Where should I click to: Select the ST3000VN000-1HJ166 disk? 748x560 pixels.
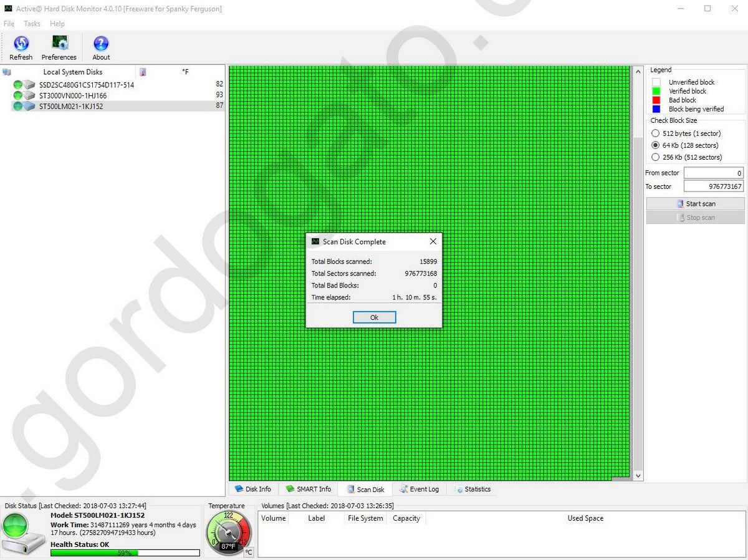click(x=72, y=95)
